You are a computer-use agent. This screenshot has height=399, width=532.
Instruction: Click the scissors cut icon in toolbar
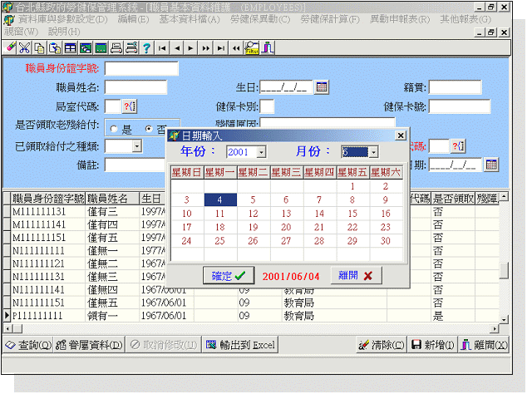[25, 48]
